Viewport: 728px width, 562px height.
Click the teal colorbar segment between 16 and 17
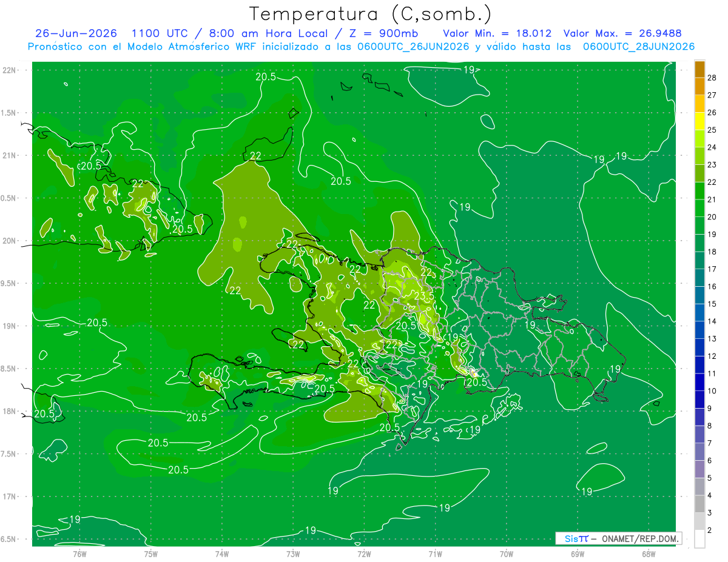[699, 278]
